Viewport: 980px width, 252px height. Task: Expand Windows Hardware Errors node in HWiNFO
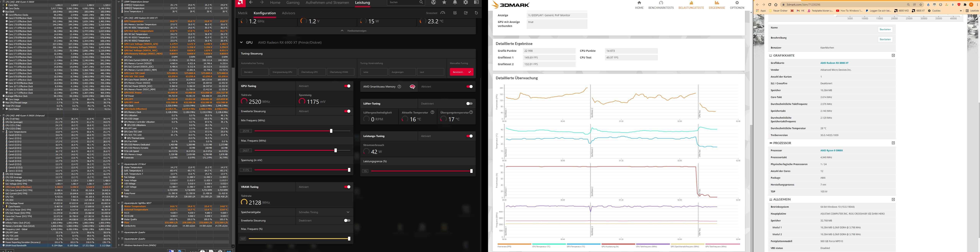(119, 245)
